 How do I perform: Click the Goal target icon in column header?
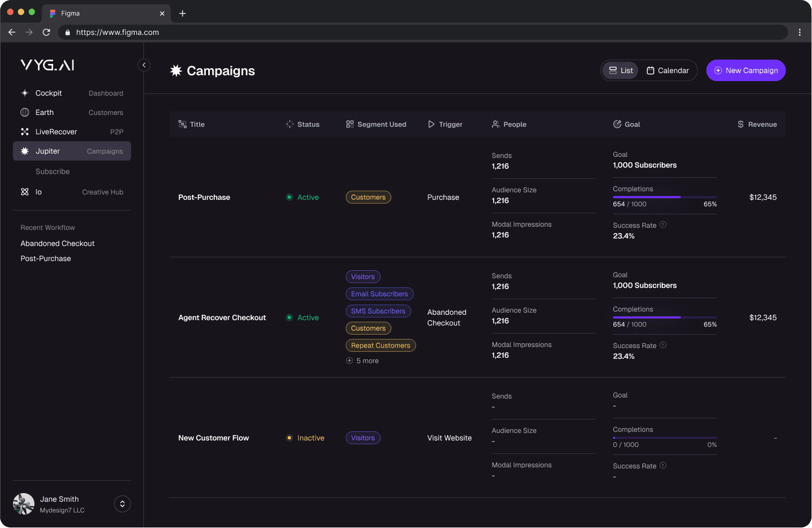coord(617,124)
